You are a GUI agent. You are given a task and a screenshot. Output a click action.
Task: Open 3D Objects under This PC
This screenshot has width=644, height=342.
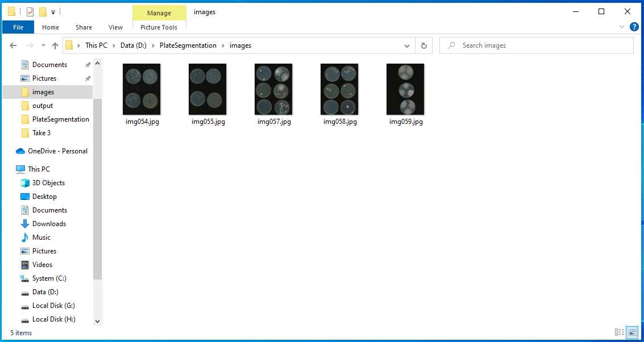(x=48, y=183)
